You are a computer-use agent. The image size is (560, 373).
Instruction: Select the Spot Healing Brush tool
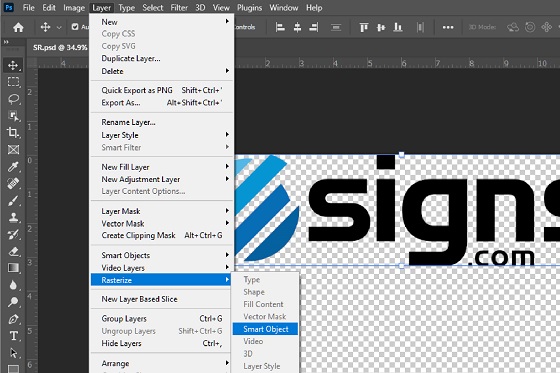click(x=13, y=183)
